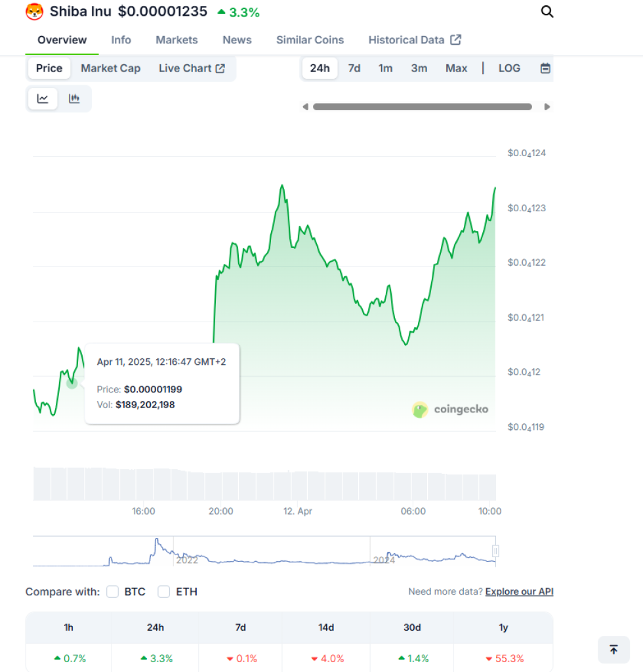Open the Explore our API link
Screen dimensions: 643x672
(x=519, y=592)
